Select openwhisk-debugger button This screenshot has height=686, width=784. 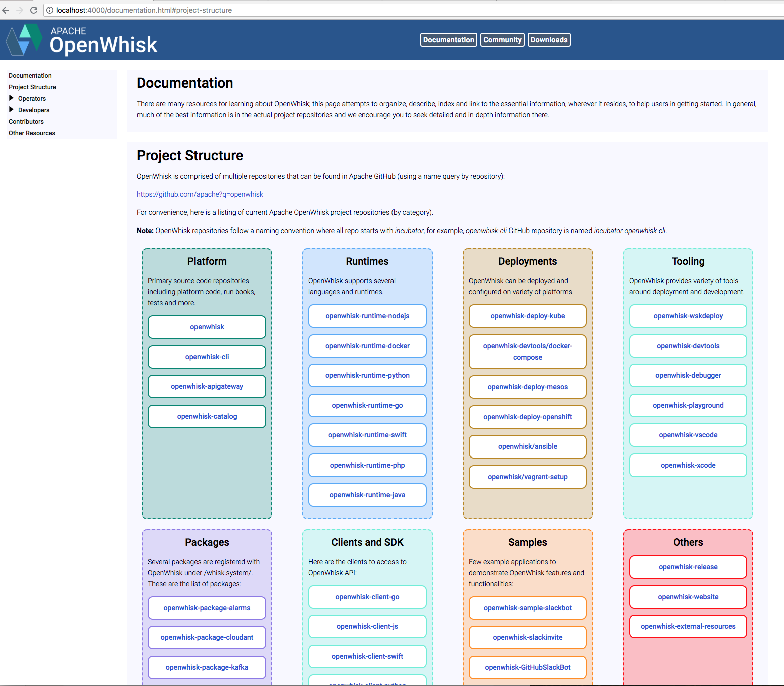tap(688, 375)
